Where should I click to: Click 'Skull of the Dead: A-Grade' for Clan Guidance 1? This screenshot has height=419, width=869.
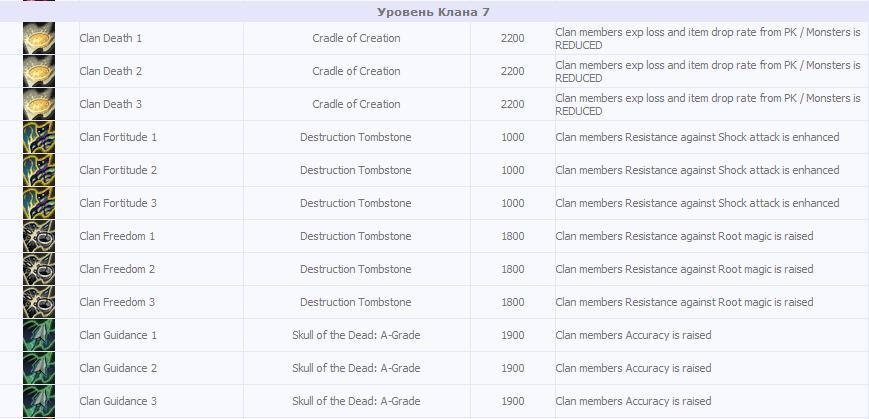(x=356, y=335)
